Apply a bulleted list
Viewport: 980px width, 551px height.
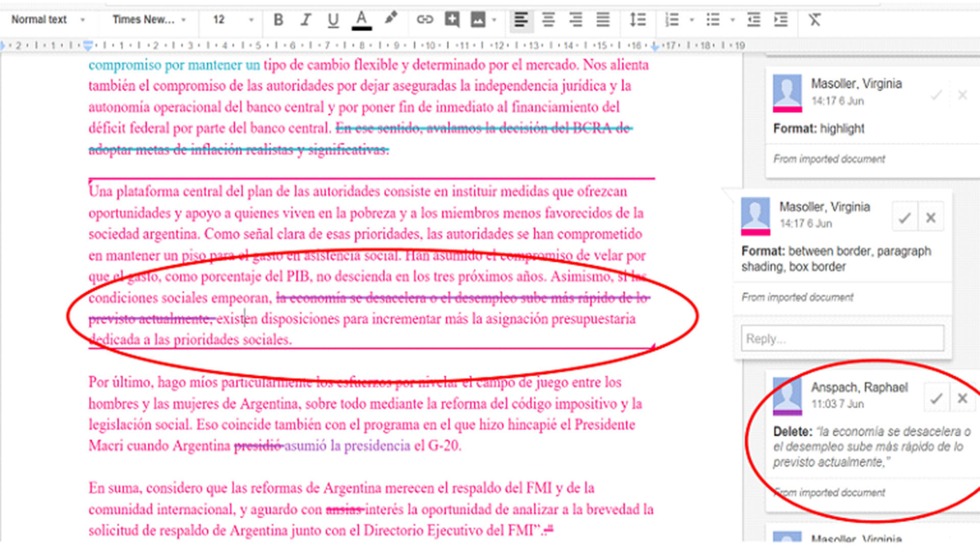click(x=713, y=20)
